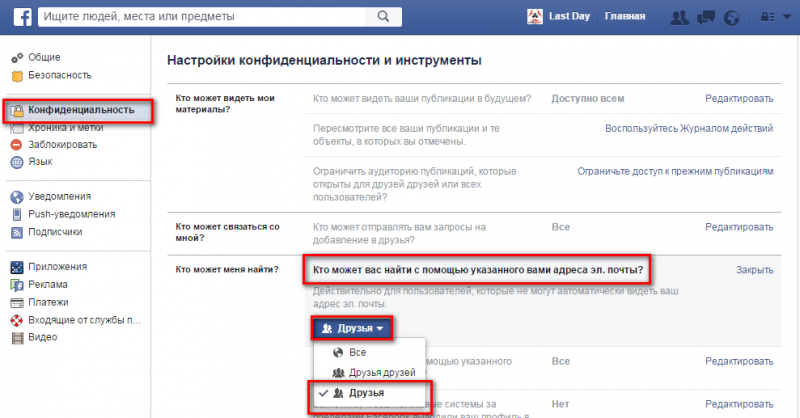Click the badge icon beside Безопасность

(17, 76)
